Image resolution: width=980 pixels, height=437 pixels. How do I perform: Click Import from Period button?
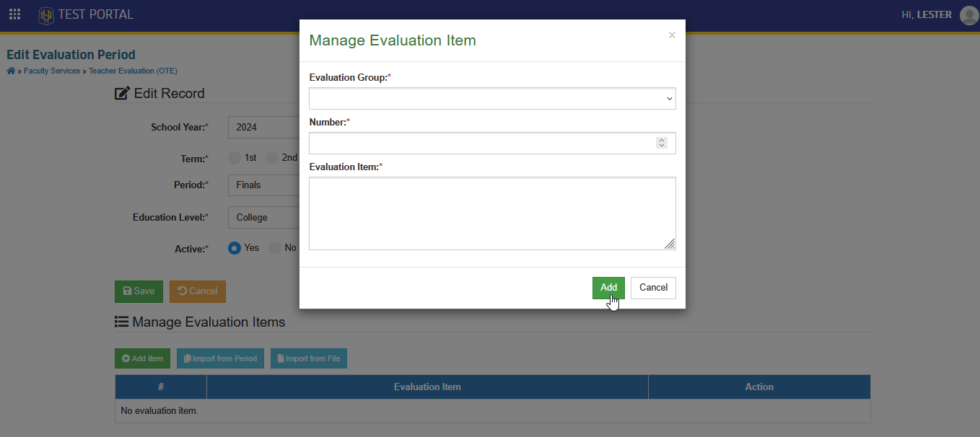(x=220, y=358)
